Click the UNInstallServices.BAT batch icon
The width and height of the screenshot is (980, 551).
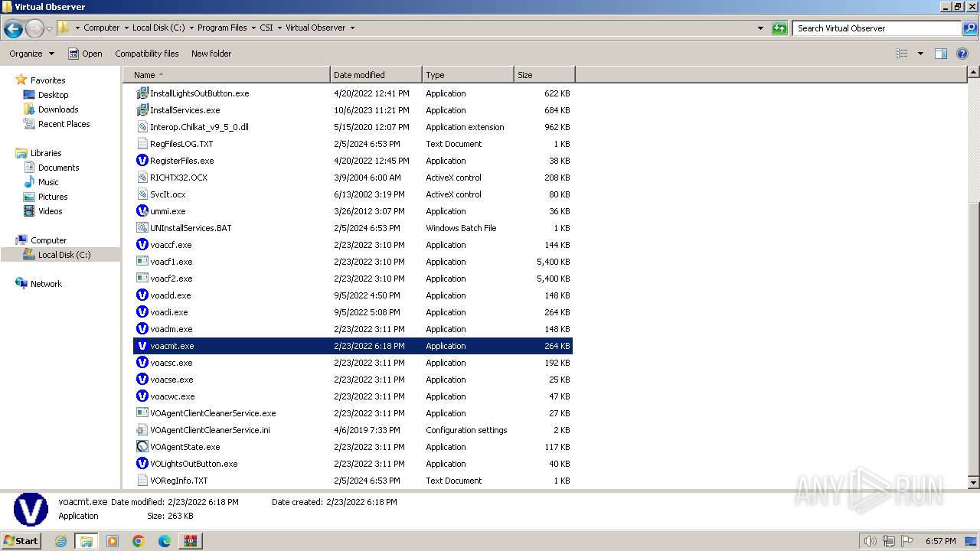click(x=142, y=228)
